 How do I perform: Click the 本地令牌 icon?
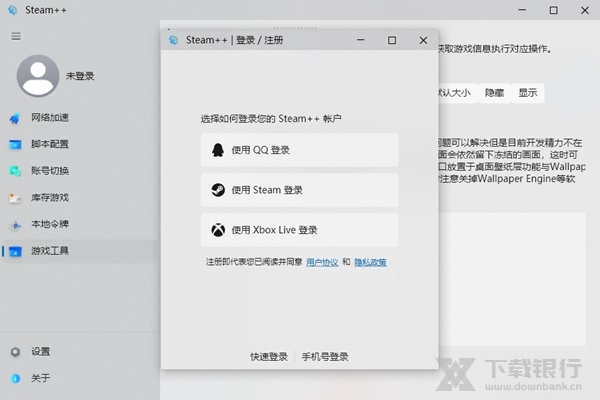point(15,225)
